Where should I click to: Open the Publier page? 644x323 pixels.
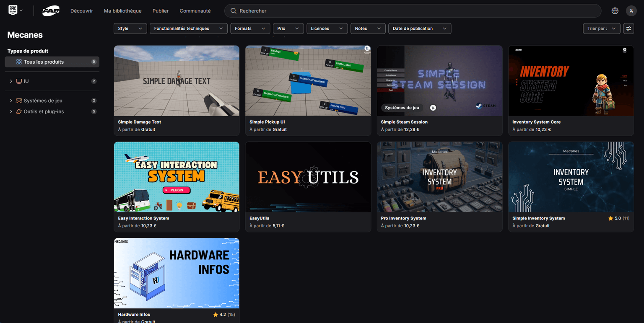coord(160,10)
